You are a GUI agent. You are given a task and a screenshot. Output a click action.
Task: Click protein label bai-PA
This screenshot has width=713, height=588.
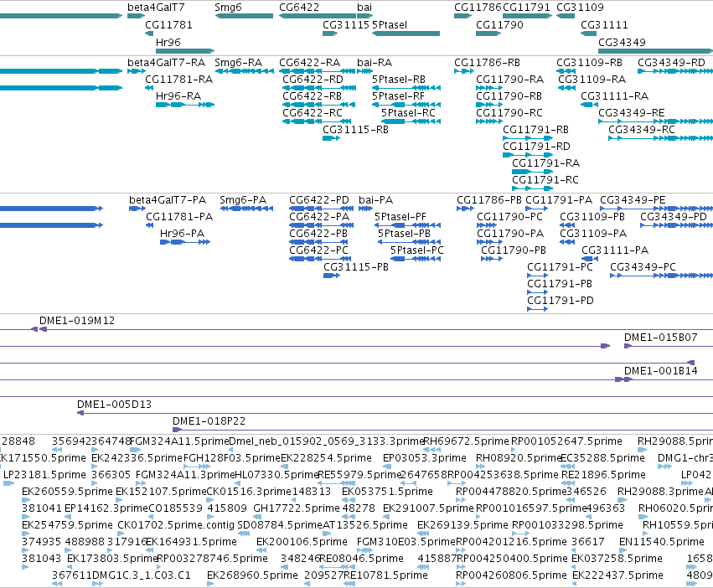point(375,200)
